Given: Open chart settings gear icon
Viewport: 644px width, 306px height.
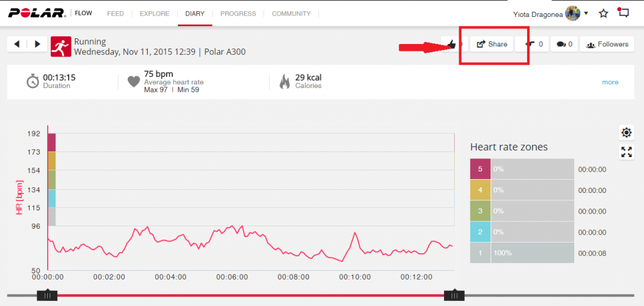Looking at the screenshot, I should [x=626, y=133].
